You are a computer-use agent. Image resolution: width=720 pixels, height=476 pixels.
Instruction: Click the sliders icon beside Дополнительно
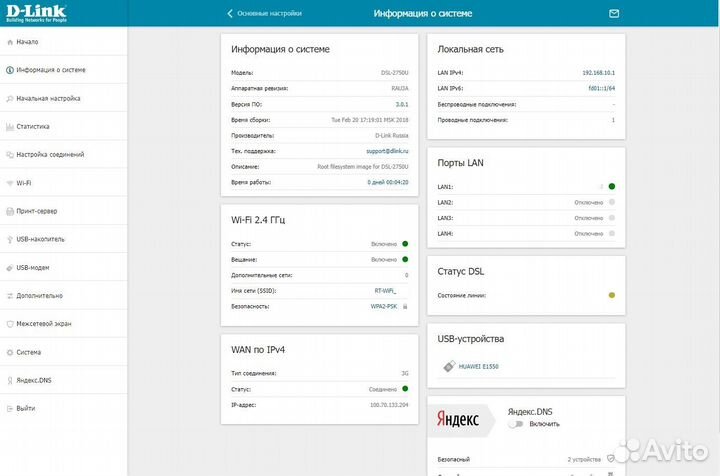point(10,296)
